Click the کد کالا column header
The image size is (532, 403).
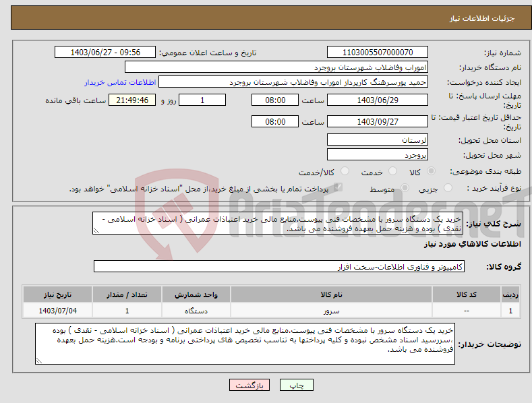pos(467,294)
